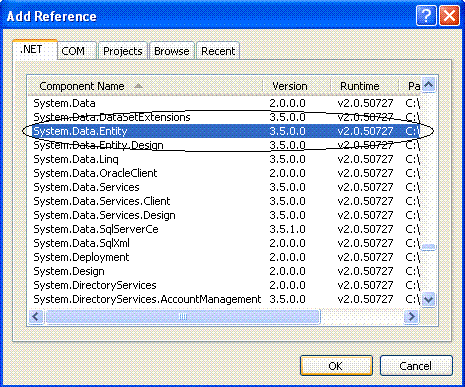Image resolution: width=465 pixels, height=387 pixels.
Task: Open the Recent tab
Action: [x=218, y=51]
